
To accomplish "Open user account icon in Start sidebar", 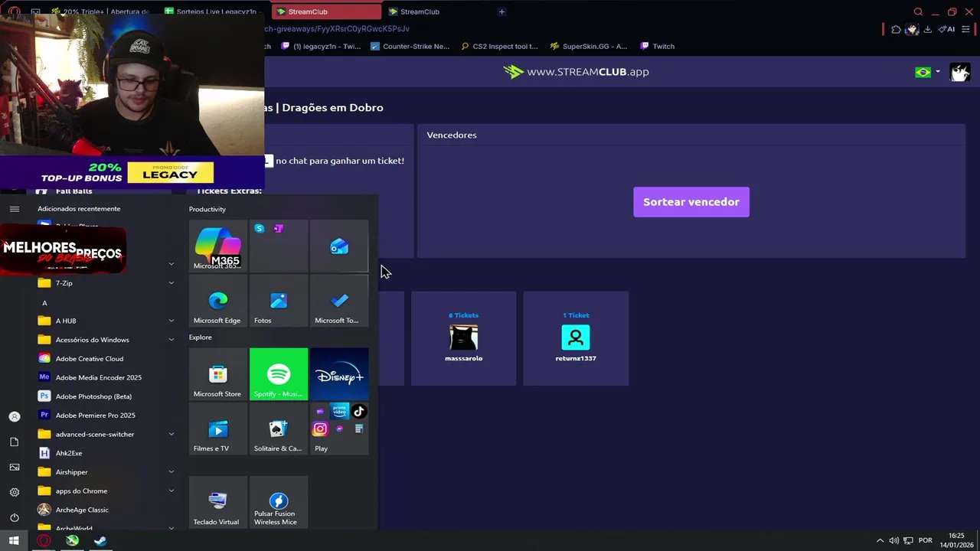I will click(x=14, y=416).
